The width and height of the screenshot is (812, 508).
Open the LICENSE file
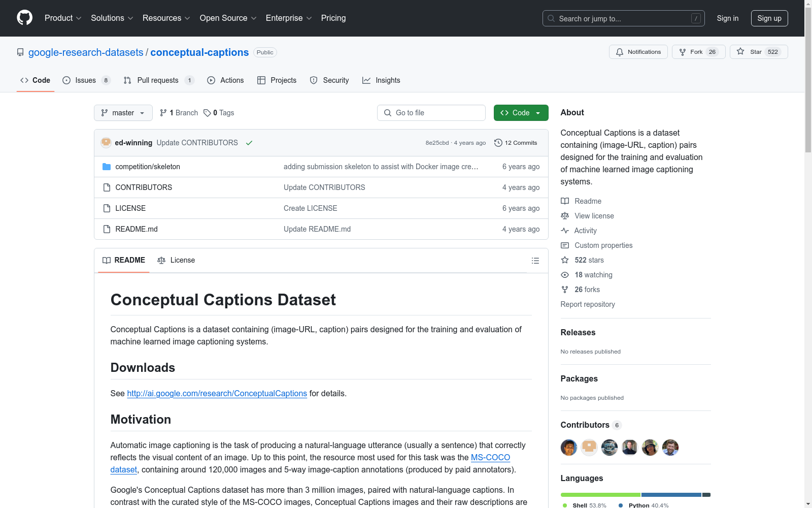click(x=130, y=208)
